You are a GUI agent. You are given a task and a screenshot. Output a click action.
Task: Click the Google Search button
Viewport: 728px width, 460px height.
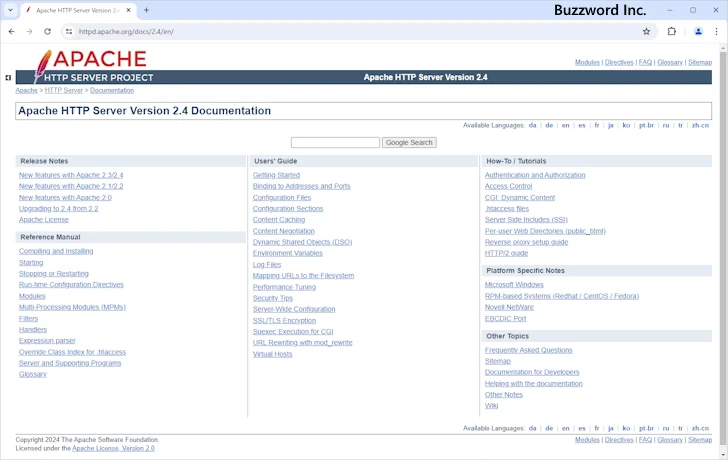point(409,142)
